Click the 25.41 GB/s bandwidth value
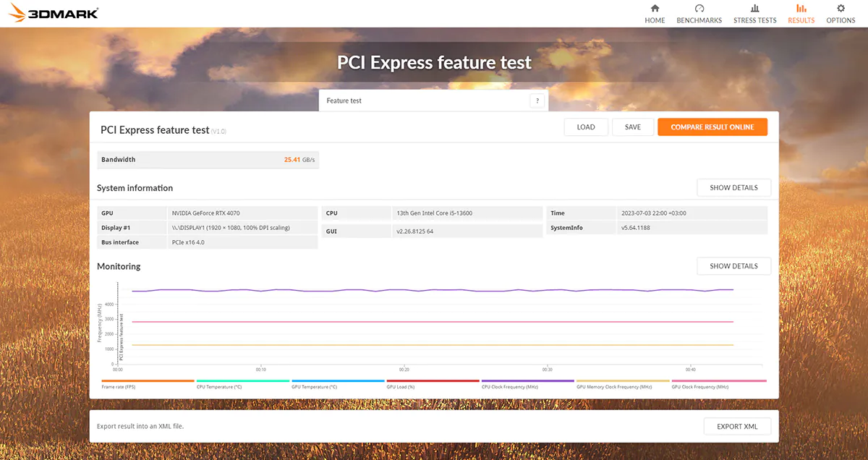The width and height of the screenshot is (868, 460). [299, 160]
